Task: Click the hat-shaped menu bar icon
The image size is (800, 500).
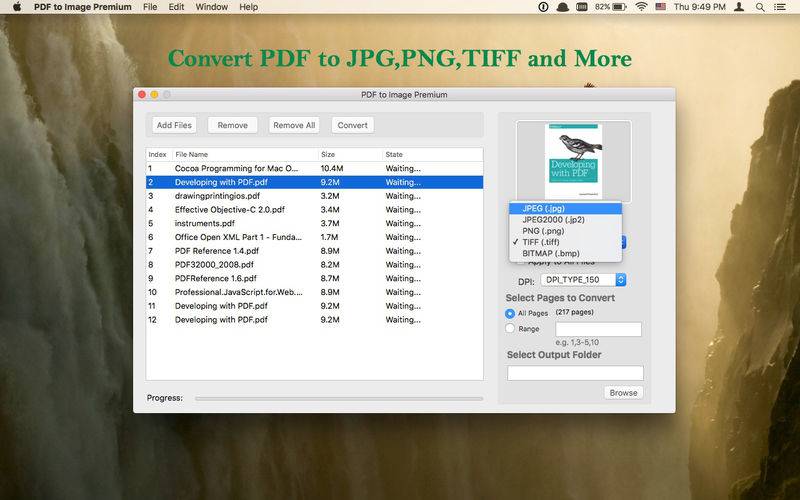Action: 563,7
